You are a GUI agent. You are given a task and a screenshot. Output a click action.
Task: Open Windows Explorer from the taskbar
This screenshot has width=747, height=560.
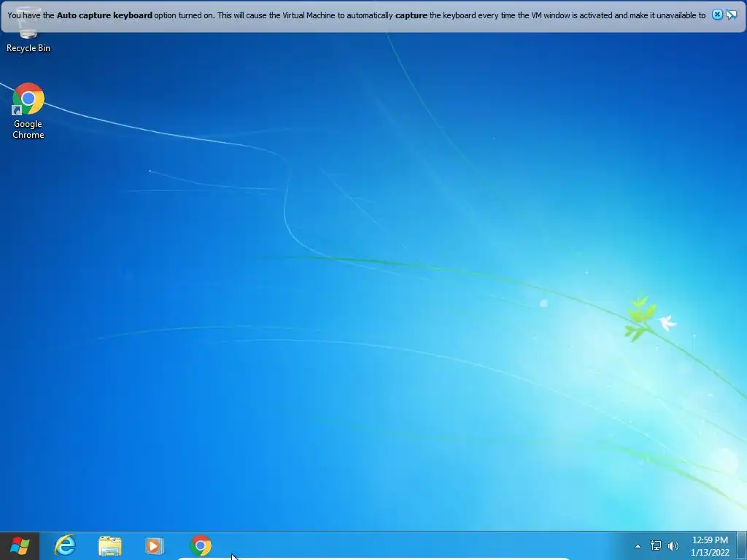(110, 545)
